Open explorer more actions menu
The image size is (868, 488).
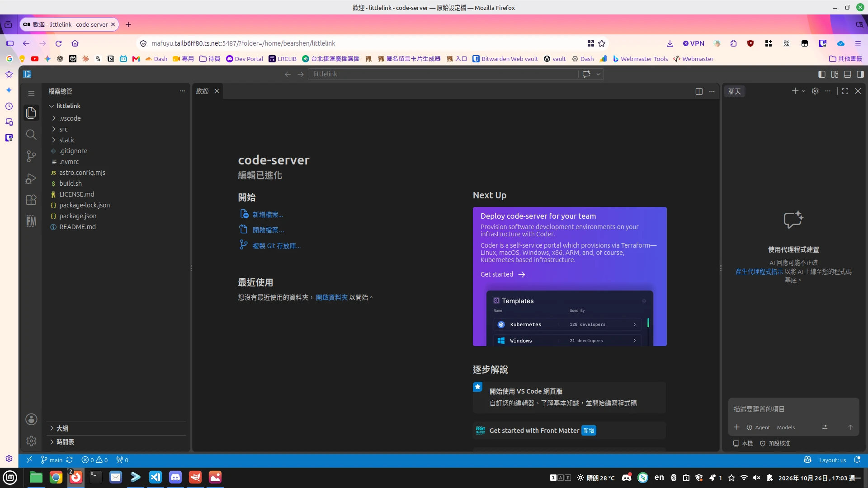point(182,91)
